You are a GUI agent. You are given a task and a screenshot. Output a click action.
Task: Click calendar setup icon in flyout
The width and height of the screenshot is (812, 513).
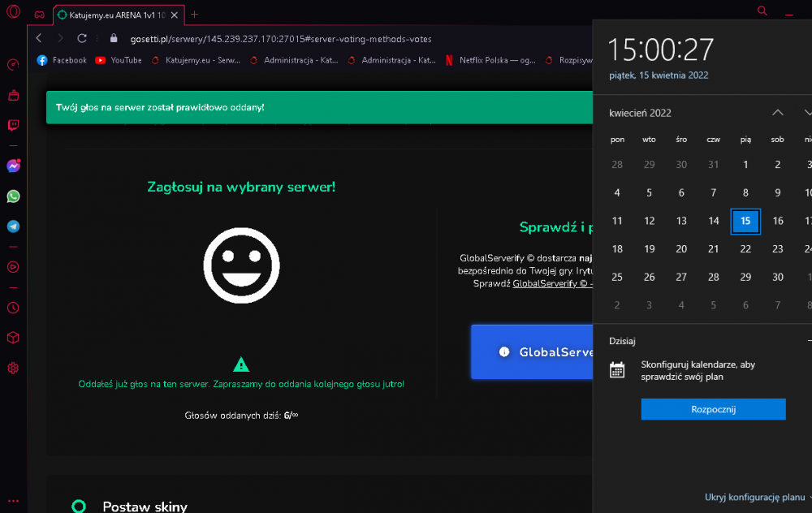click(617, 370)
